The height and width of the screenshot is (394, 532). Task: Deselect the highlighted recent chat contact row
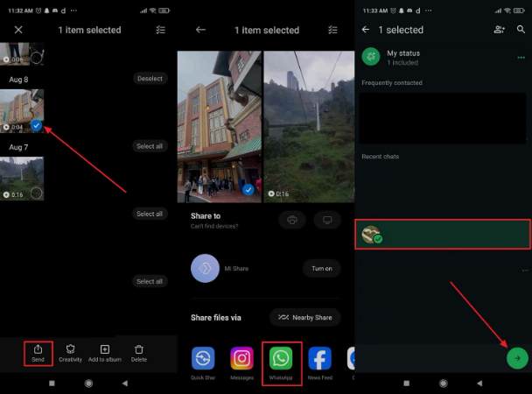pyautogui.click(x=443, y=234)
